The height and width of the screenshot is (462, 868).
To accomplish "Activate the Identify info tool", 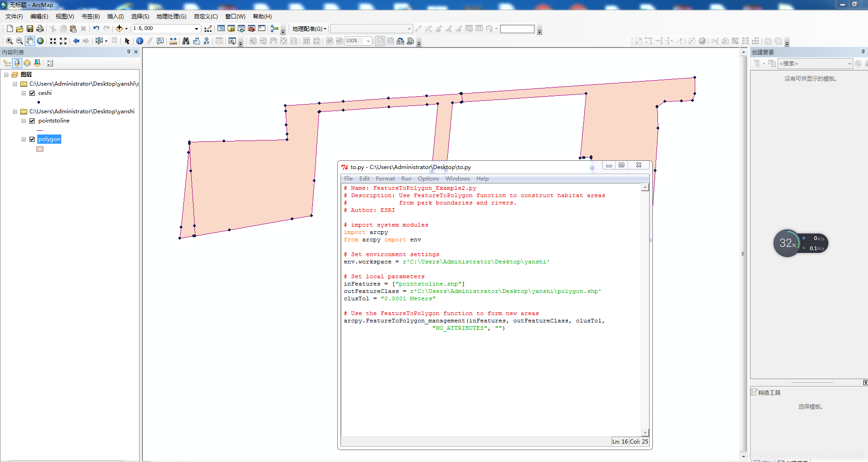I will click(x=140, y=41).
